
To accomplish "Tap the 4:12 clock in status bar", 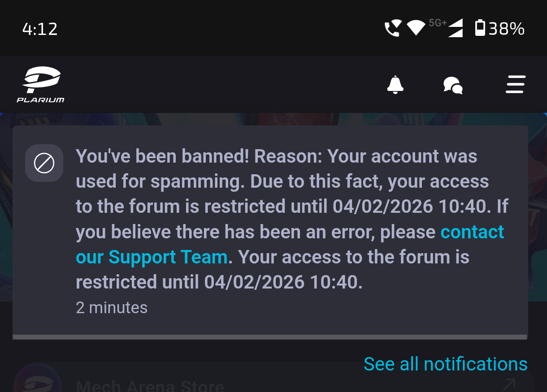I will (x=40, y=29).
